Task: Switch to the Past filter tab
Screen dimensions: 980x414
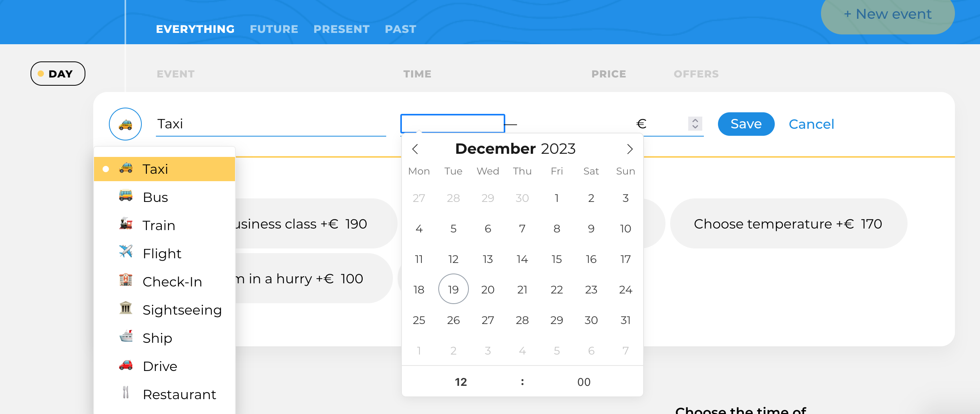Action: [x=400, y=29]
